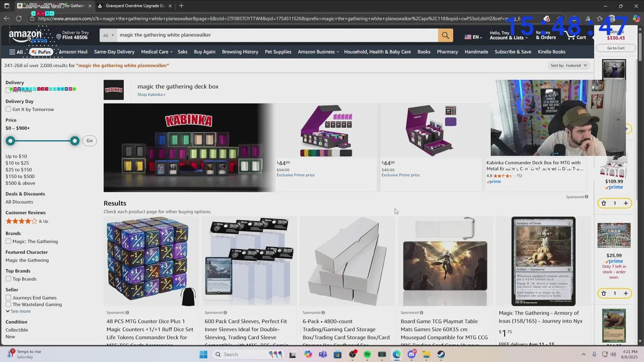The image size is (644, 362).
Task: Check the Magic: The Gathering brand box
Action: (x=9, y=241)
